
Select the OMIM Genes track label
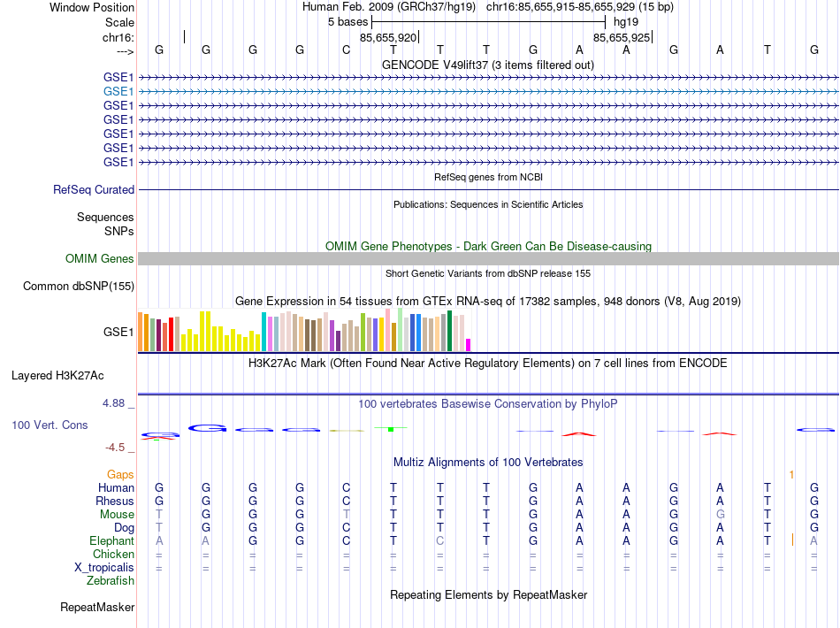(100, 259)
